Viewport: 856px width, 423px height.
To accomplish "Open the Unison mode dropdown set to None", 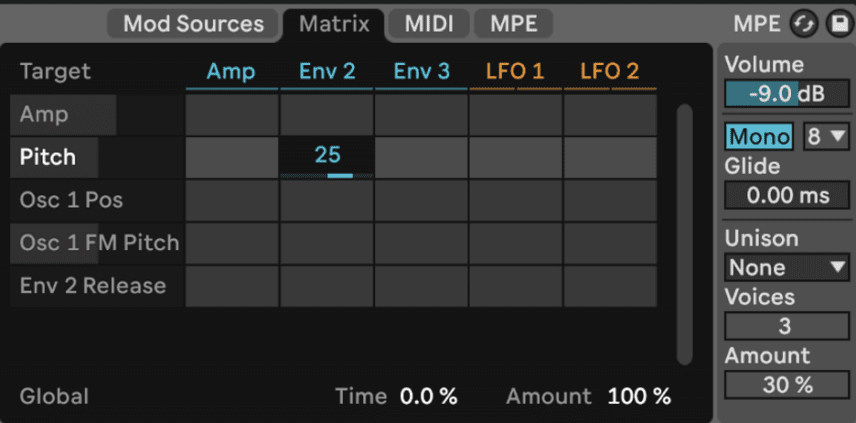I will coord(787,267).
